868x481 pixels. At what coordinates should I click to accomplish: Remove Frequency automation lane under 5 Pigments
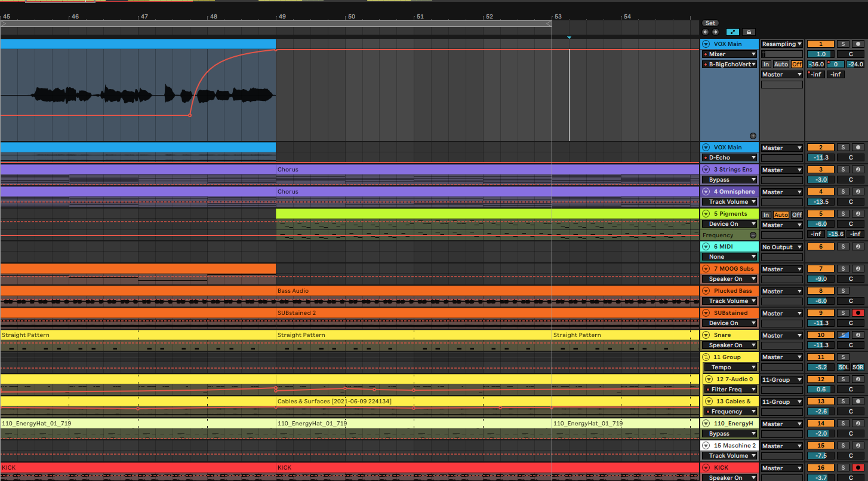[753, 235]
